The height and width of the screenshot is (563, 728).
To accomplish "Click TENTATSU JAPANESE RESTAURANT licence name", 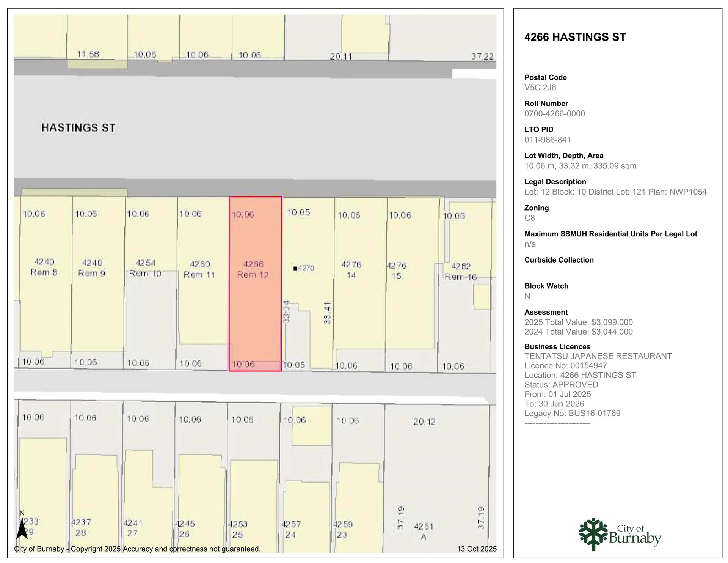I will click(x=598, y=356).
